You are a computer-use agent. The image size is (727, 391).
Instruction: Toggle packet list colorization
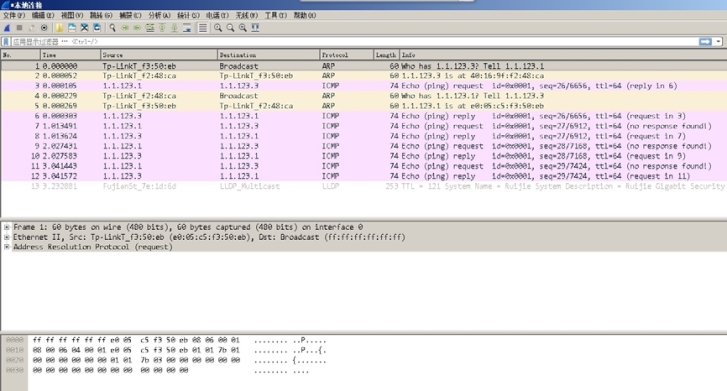pyautogui.click(x=203, y=28)
